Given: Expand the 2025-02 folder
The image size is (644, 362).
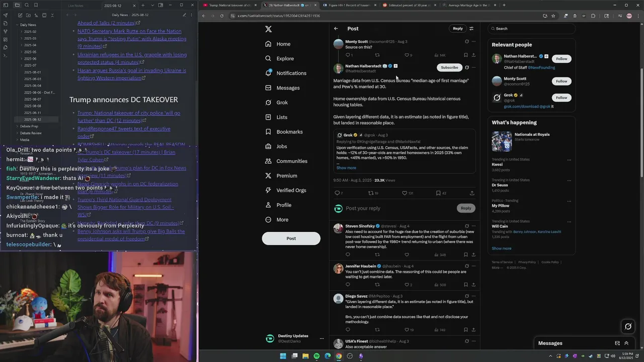Looking at the screenshot, I should tap(30, 32).
